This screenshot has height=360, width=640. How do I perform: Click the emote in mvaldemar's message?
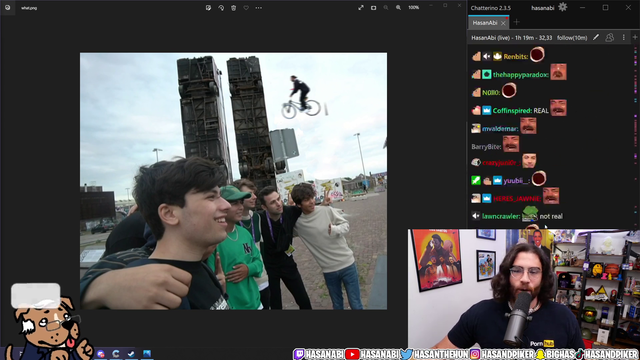coord(528,126)
